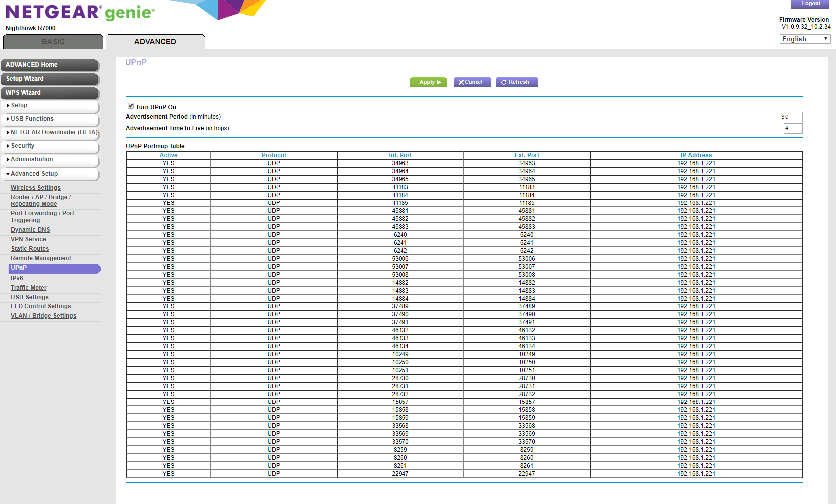Log out of the router
This screenshot has width=836, height=504.
pyautogui.click(x=811, y=4)
